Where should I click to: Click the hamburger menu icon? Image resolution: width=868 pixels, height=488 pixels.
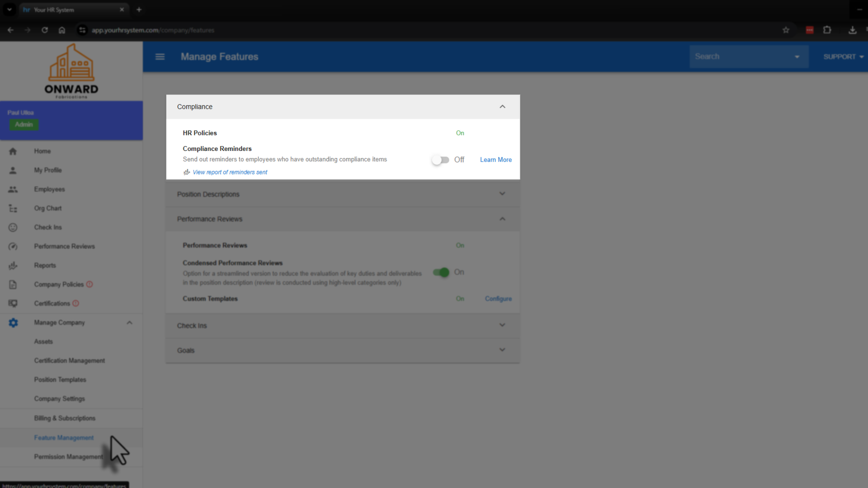pyautogui.click(x=160, y=57)
